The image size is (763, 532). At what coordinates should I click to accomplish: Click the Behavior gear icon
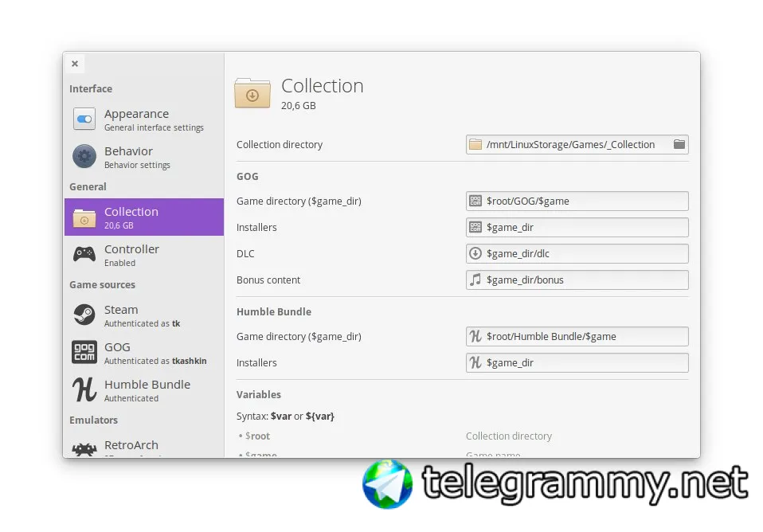pos(84,157)
